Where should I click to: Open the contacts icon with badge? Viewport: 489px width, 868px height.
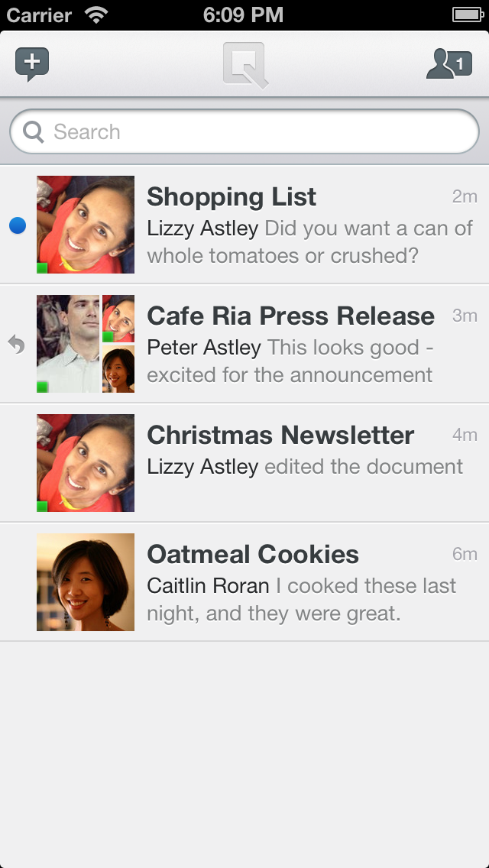[449, 64]
